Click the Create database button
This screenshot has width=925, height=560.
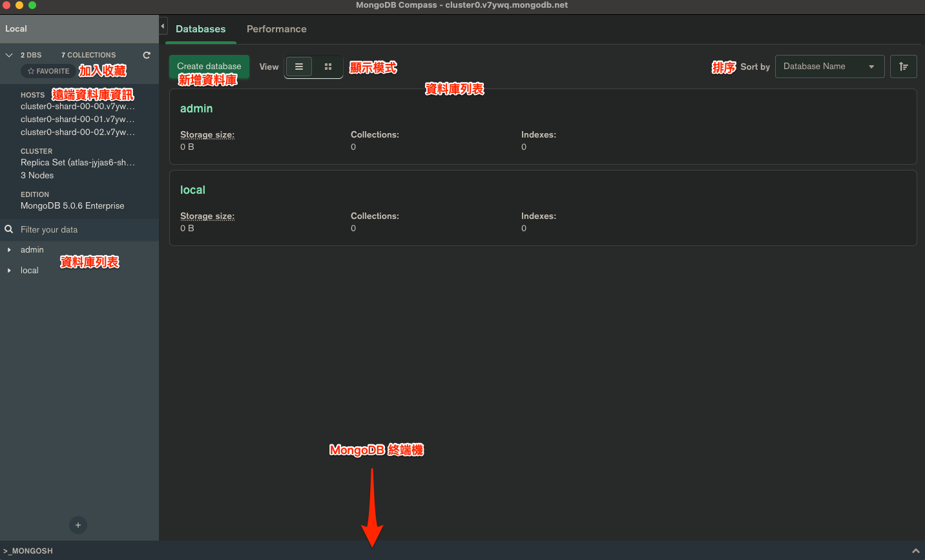[x=209, y=66]
